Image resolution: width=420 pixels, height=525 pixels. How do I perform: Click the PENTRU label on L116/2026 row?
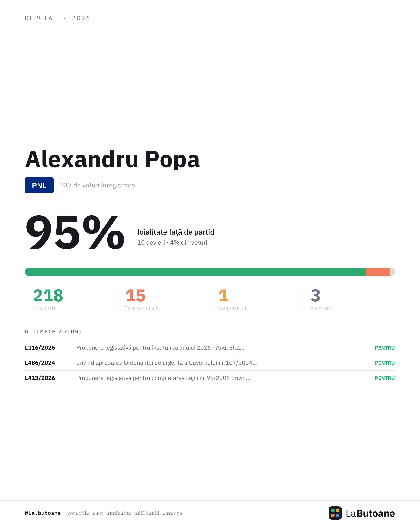pyautogui.click(x=385, y=348)
